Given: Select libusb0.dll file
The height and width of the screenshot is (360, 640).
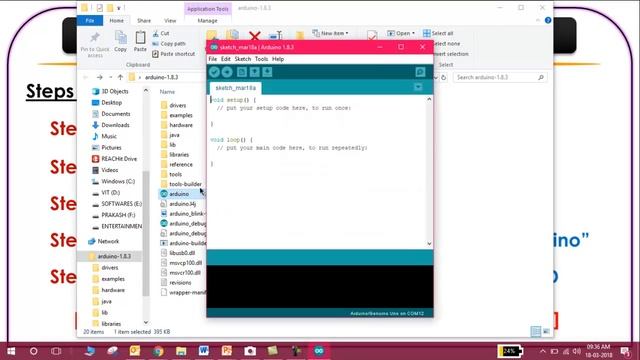Looking at the screenshot, I should coord(178,253).
